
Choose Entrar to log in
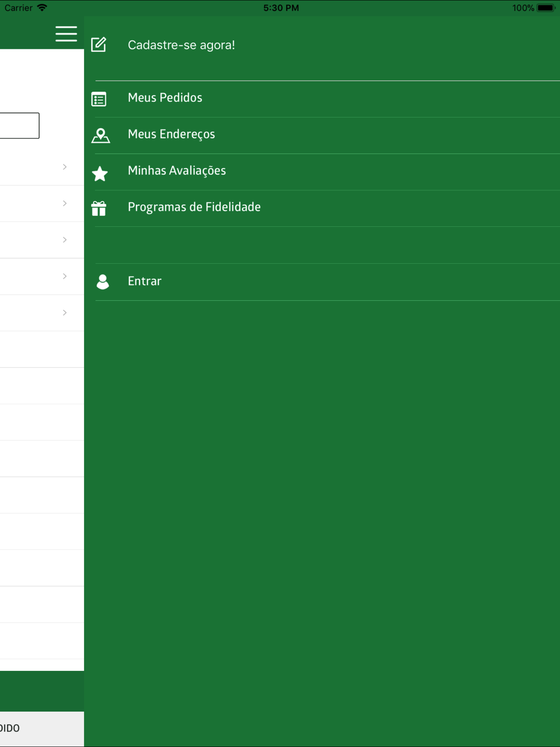coord(144,281)
